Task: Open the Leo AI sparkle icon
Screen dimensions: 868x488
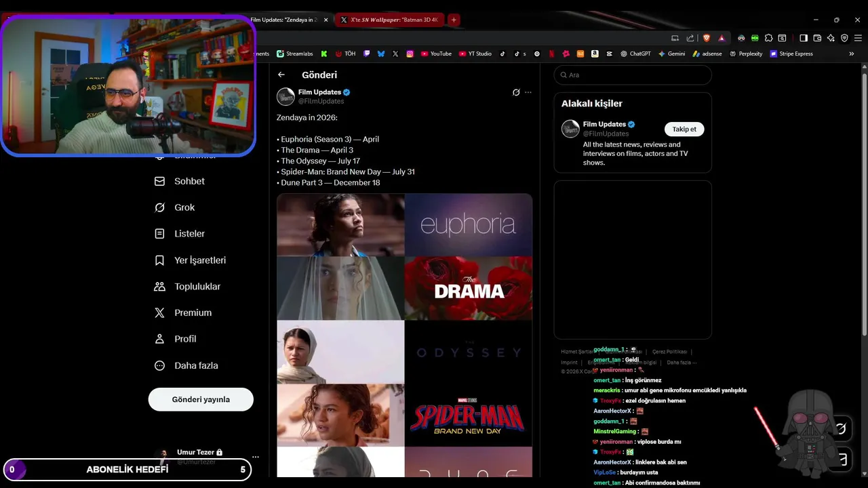Action: (831, 38)
